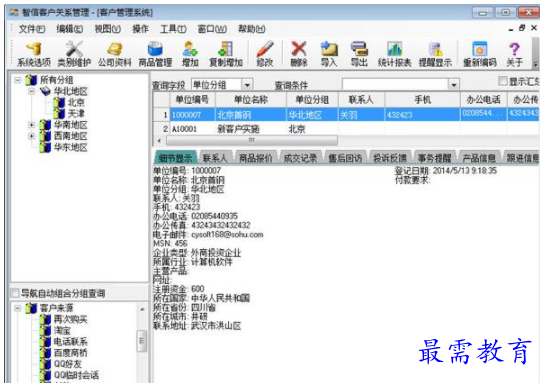Open 关于 question mark icon
This screenshot has height=383, width=540.
(x=514, y=54)
